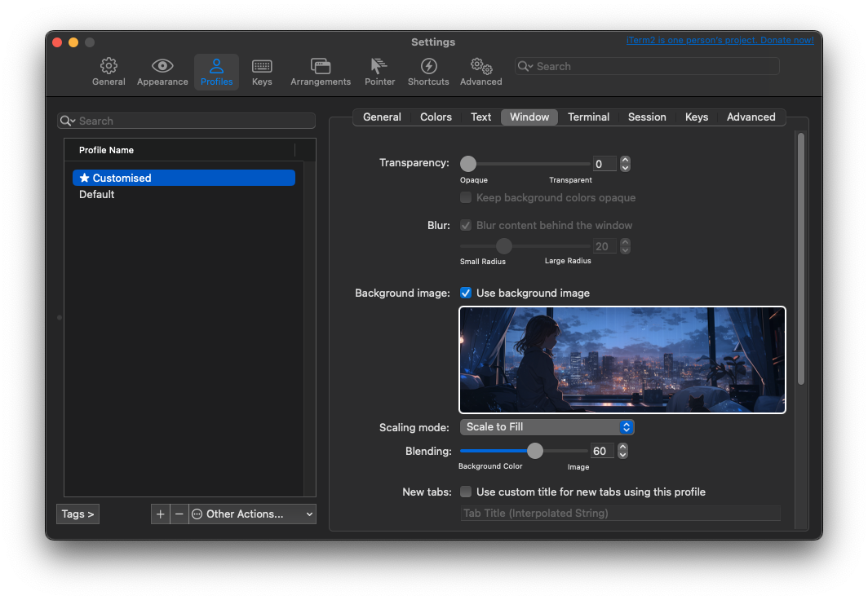Click magnifier icon in profile search
This screenshot has height=600, width=868.
point(67,121)
